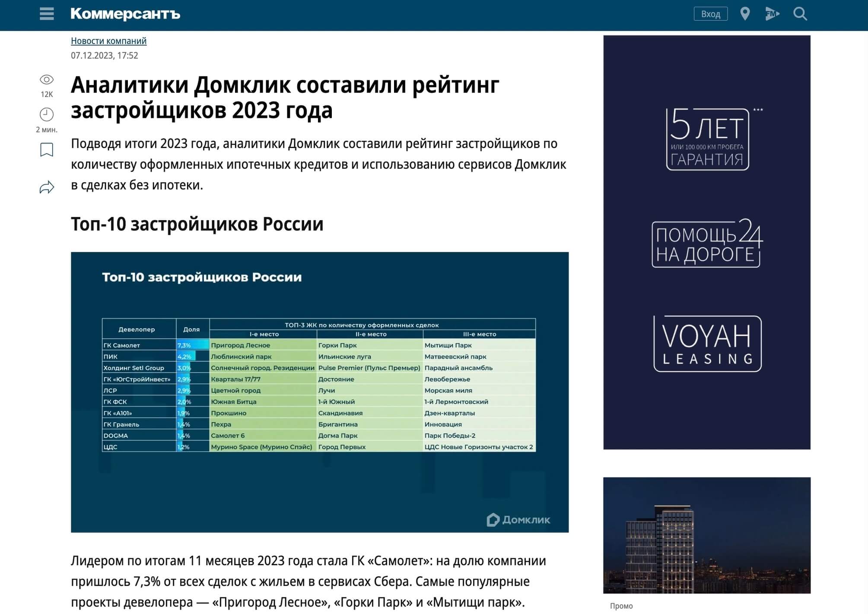Click the Pulse Premier cell

[370, 368]
